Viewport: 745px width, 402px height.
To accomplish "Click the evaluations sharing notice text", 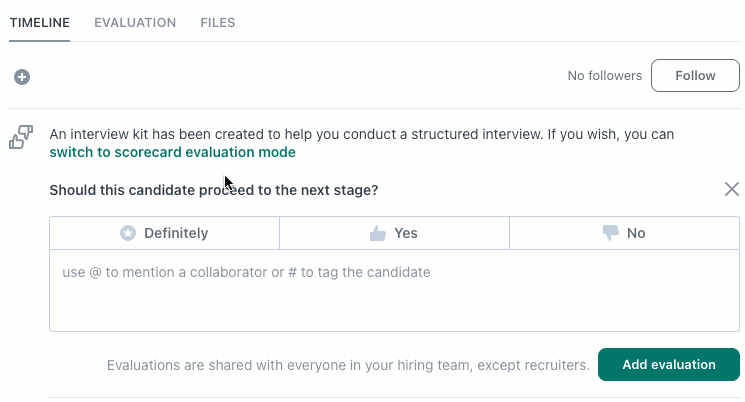I will coord(348,365).
